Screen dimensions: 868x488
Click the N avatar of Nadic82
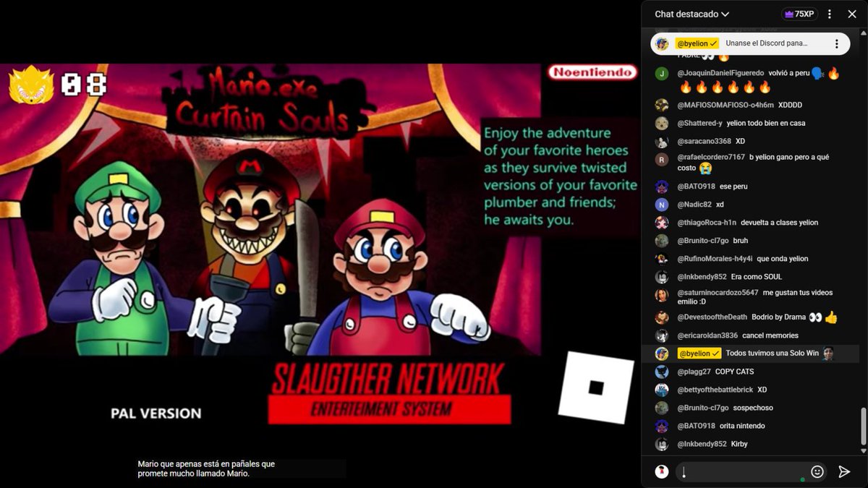pyautogui.click(x=662, y=205)
